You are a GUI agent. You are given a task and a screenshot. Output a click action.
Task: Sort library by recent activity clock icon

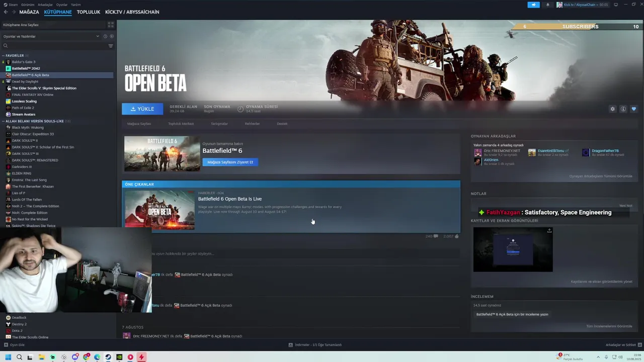click(105, 36)
